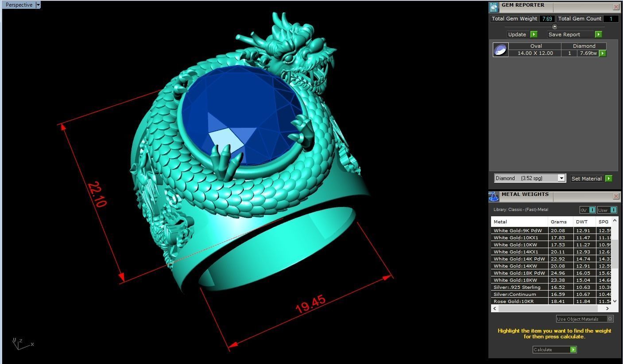Click the 16.52 grams value for Sterling

558,287
